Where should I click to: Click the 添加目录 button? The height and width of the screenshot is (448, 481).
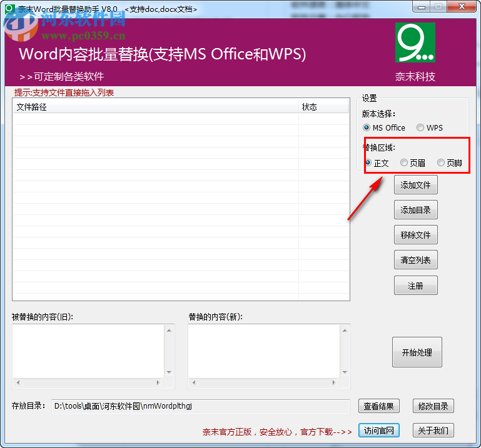pyautogui.click(x=416, y=210)
